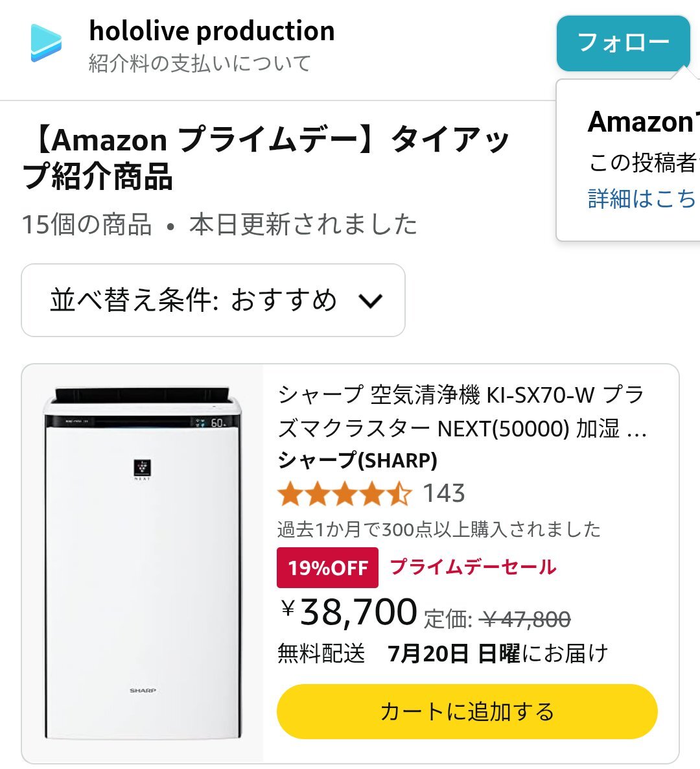
Task: Open the 143 reviews count
Action: click(x=443, y=493)
